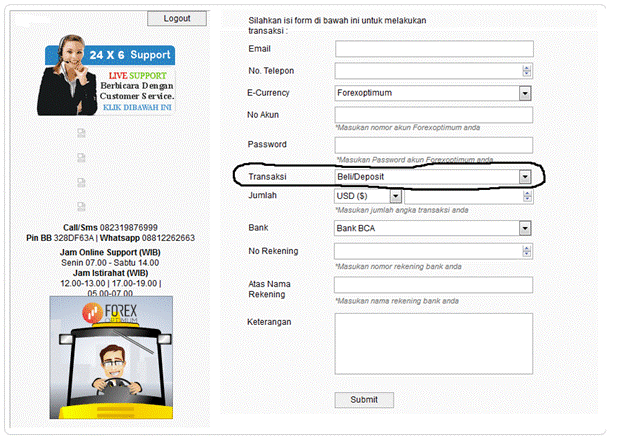Image resolution: width=624 pixels, height=437 pixels.
Task: Submit the transaction form
Action: (364, 400)
